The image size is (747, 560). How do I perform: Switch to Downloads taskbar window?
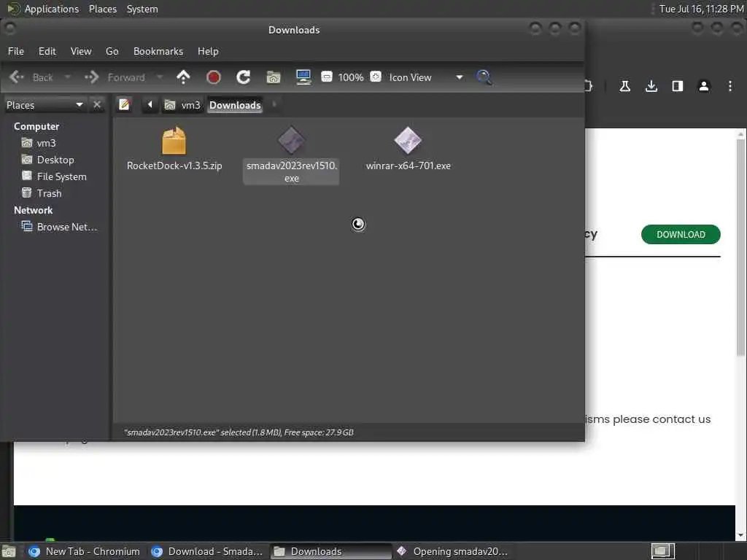[x=331, y=551]
